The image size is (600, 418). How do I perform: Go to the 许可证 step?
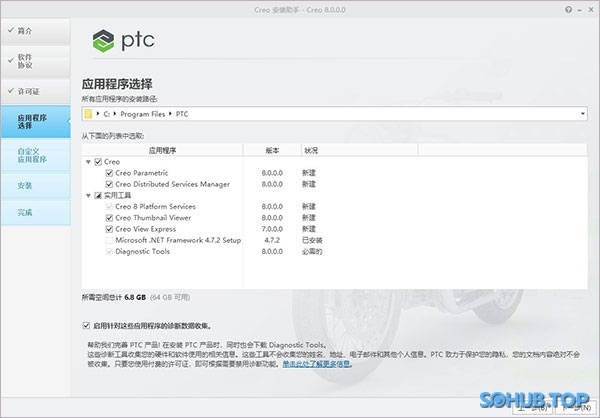tap(35, 91)
